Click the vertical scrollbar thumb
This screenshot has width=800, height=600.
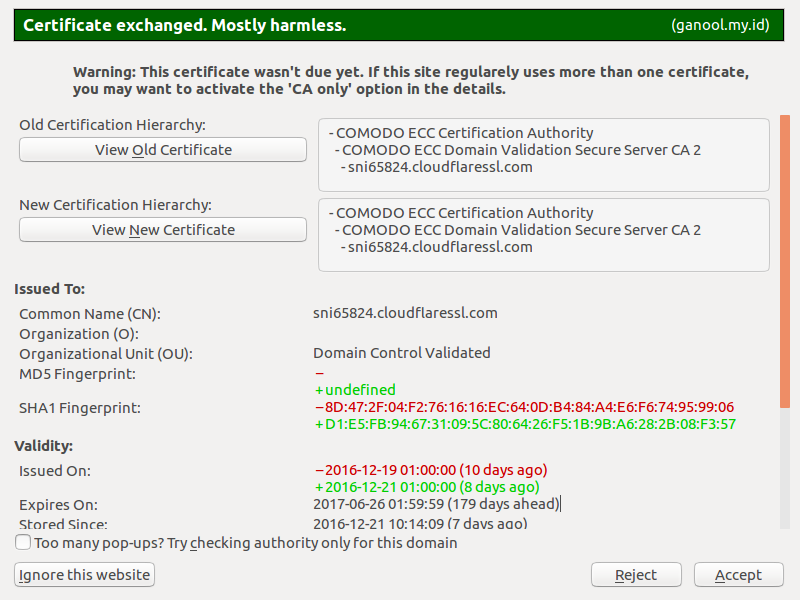point(785,261)
